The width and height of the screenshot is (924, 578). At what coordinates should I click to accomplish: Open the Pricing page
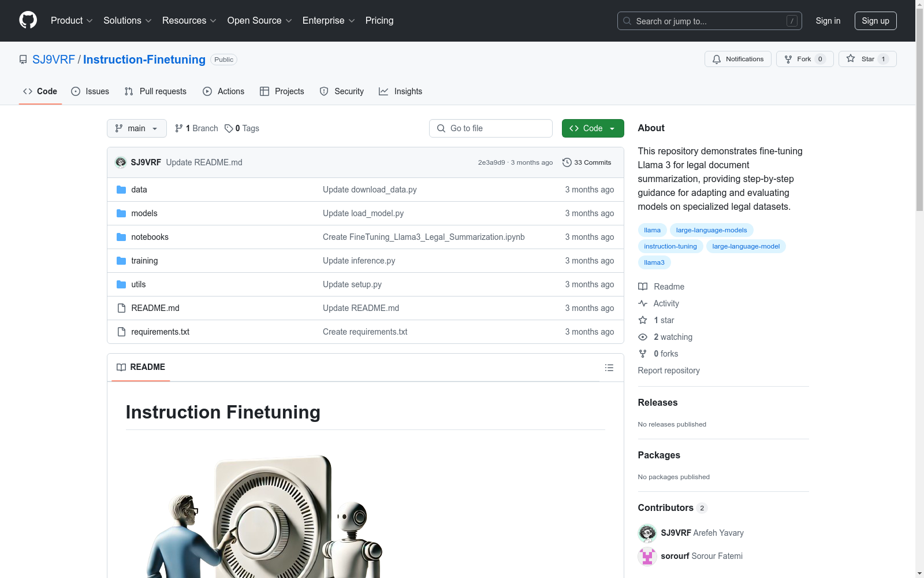pyautogui.click(x=379, y=20)
